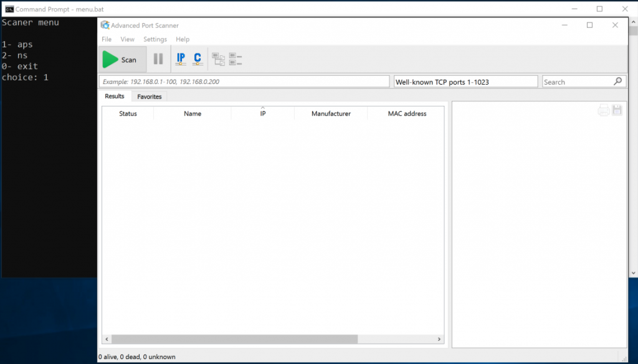638x364 pixels.
Task: Open the View menu
Action: 127,39
